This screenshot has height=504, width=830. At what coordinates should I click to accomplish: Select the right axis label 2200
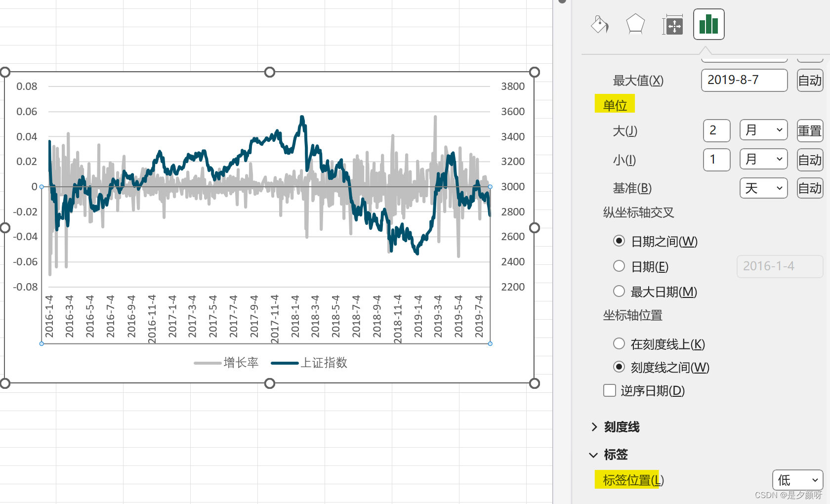pyautogui.click(x=513, y=287)
